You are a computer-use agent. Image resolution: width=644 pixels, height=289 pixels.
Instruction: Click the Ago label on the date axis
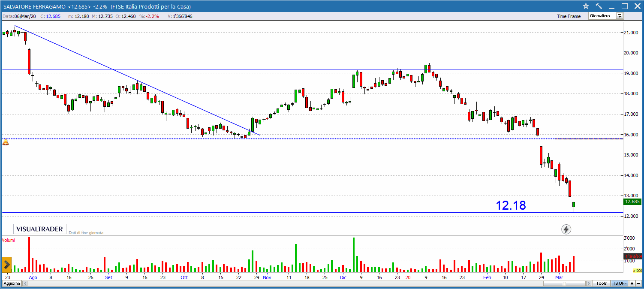[x=33, y=277]
